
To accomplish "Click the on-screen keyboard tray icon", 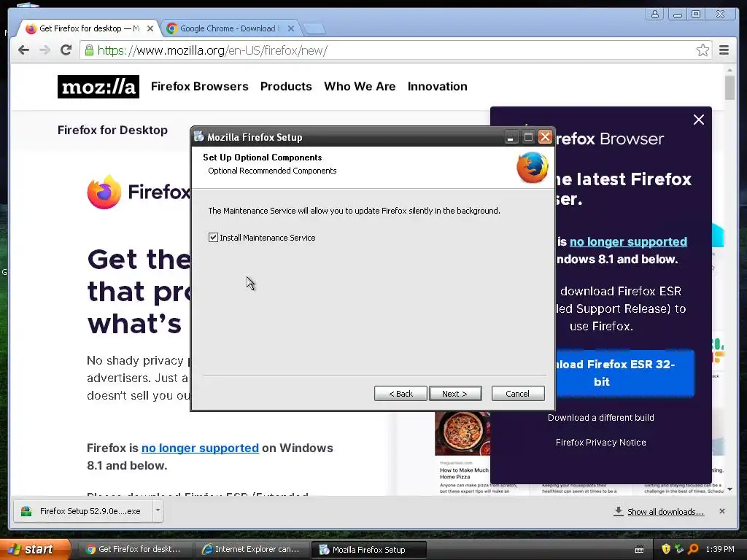I will click(639, 550).
